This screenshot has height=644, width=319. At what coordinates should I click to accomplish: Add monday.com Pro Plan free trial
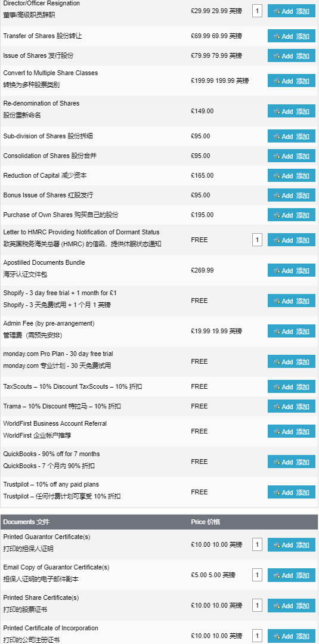point(292,361)
